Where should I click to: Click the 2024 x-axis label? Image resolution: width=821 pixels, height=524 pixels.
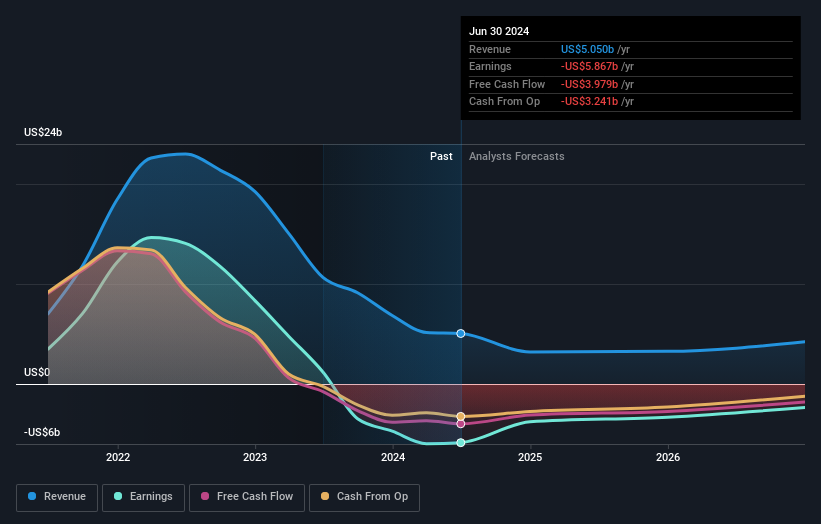393,458
